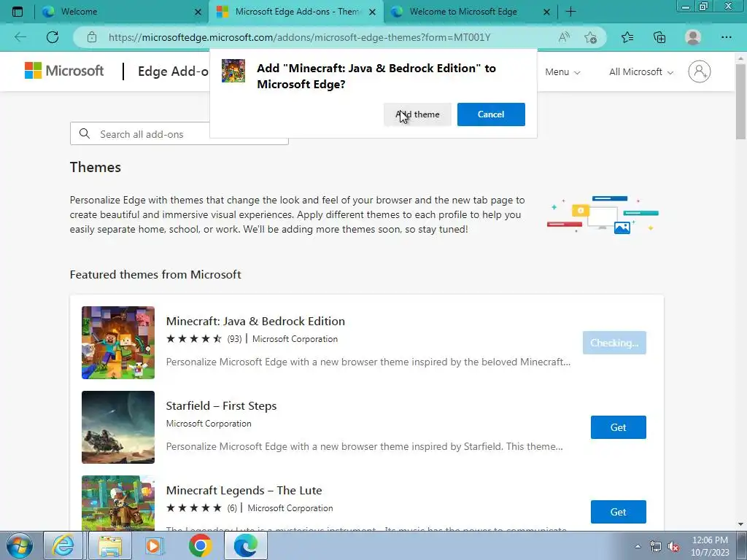Open the browser profile avatar
The width and height of the screenshot is (747, 560).
pos(693,37)
